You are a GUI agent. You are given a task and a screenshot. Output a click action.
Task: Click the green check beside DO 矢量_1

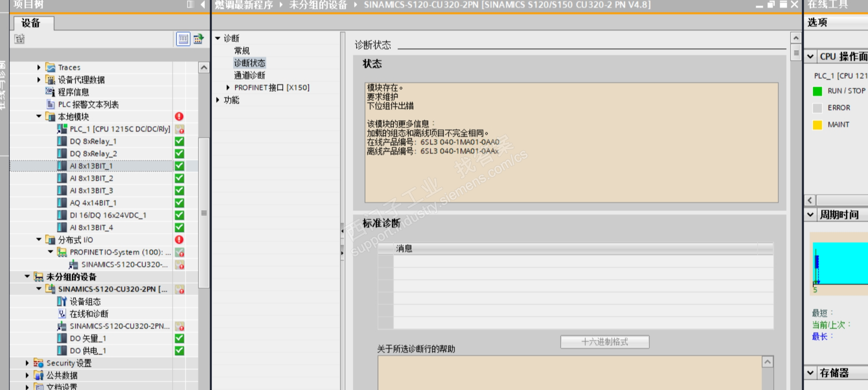point(179,338)
